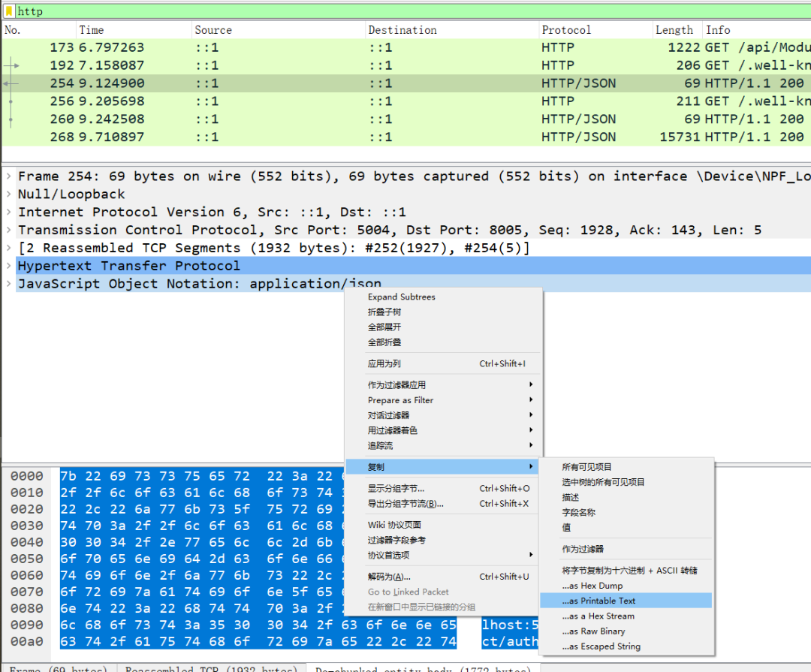
Task: Copy 所有可见项目 from submenu
Action: pos(626,466)
